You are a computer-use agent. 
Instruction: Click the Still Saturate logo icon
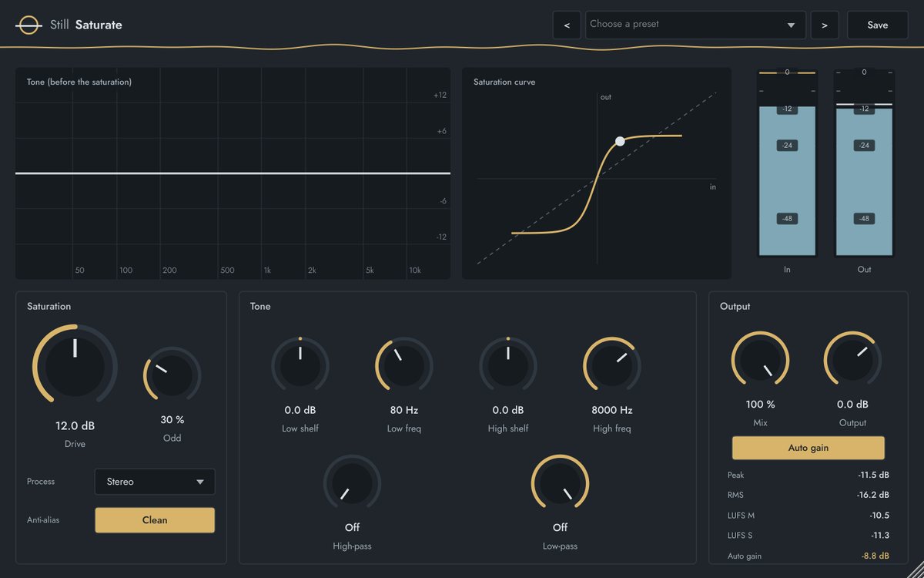[28, 25]
